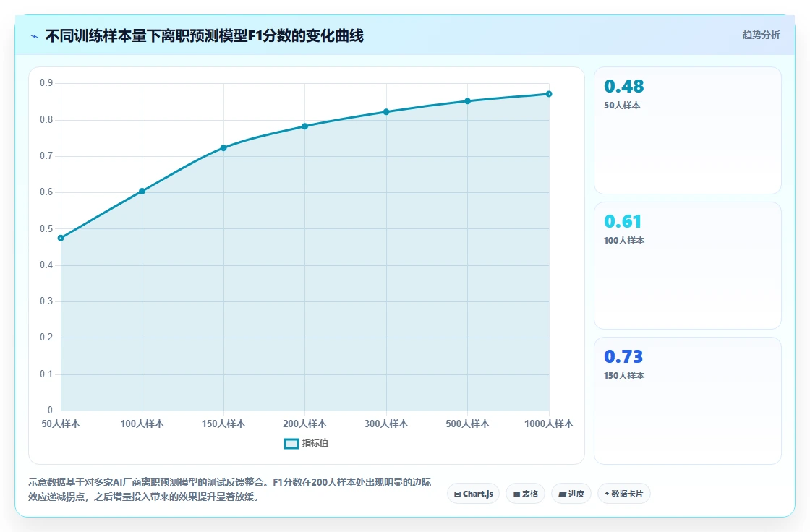Click the x-axis label 1000人样本
The height and width of the screenshot is (532, 810).
(x=549, y=424)
